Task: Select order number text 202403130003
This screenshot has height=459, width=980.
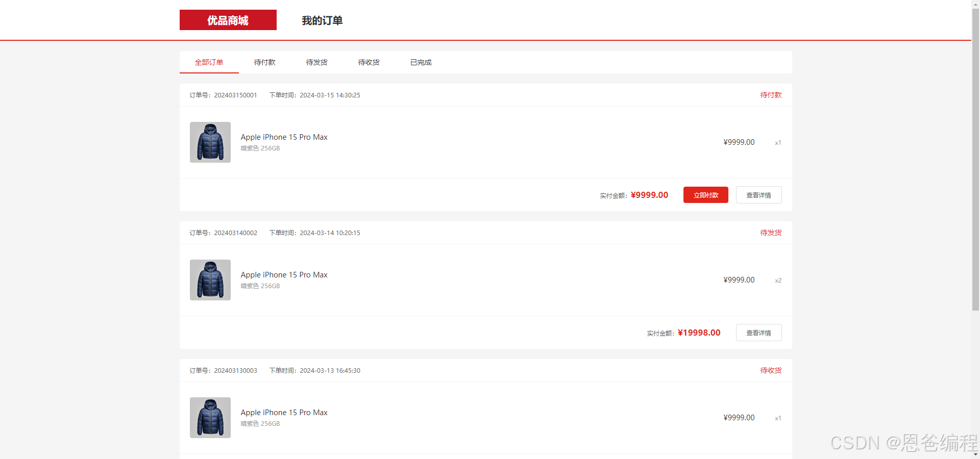Action: (236, 371)
